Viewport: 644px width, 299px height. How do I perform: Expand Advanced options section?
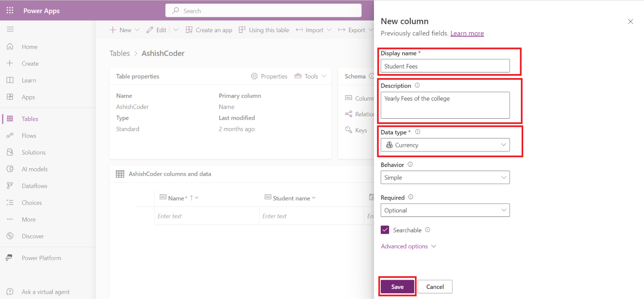click(x=408, y=246)
